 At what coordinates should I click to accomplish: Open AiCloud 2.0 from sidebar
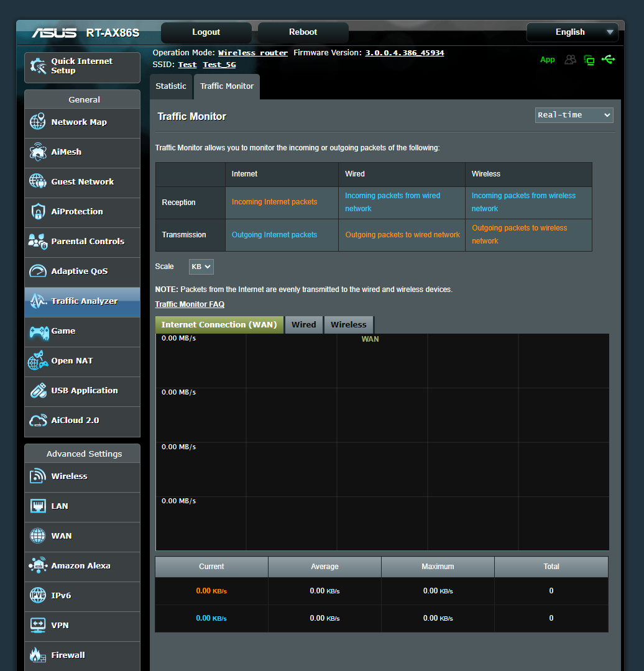tap(37, 421)
